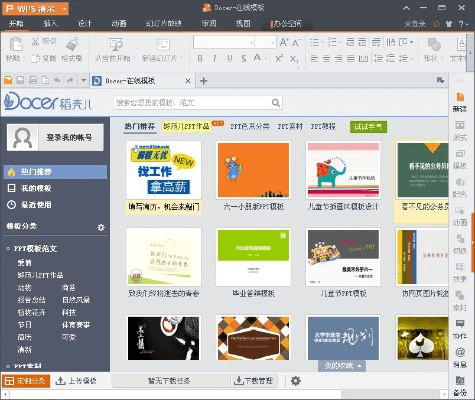Viewport: 475px width, 400px height.
Task: Collapse the PPT模板范文 category tree
Action: coord(8,249)
